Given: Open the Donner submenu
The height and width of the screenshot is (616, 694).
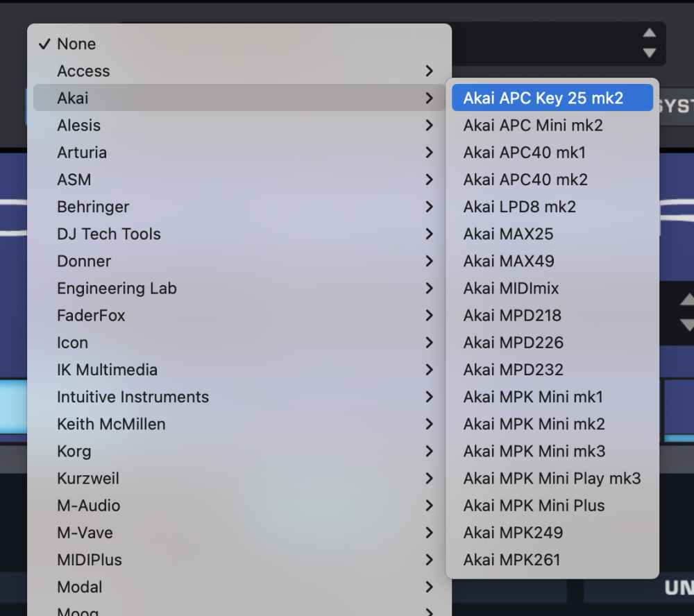Looking at the screenshot, I should click(x=239, y=261).
